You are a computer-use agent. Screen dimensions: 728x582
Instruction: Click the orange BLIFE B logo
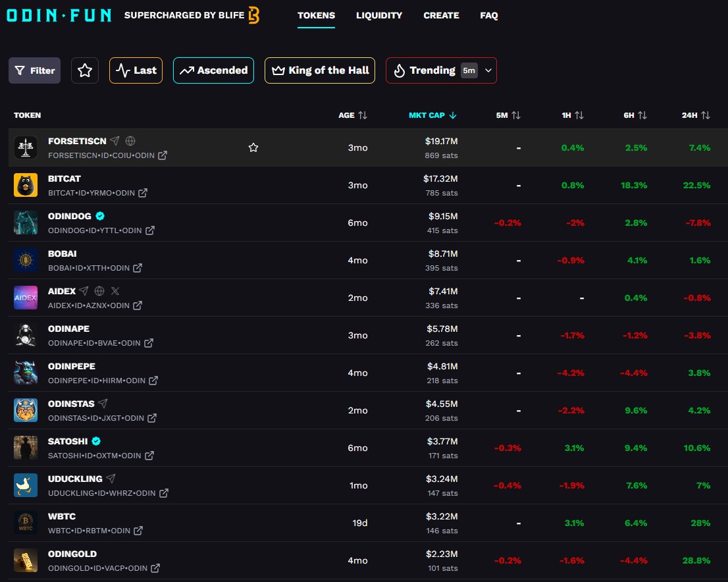click(253, 15)
